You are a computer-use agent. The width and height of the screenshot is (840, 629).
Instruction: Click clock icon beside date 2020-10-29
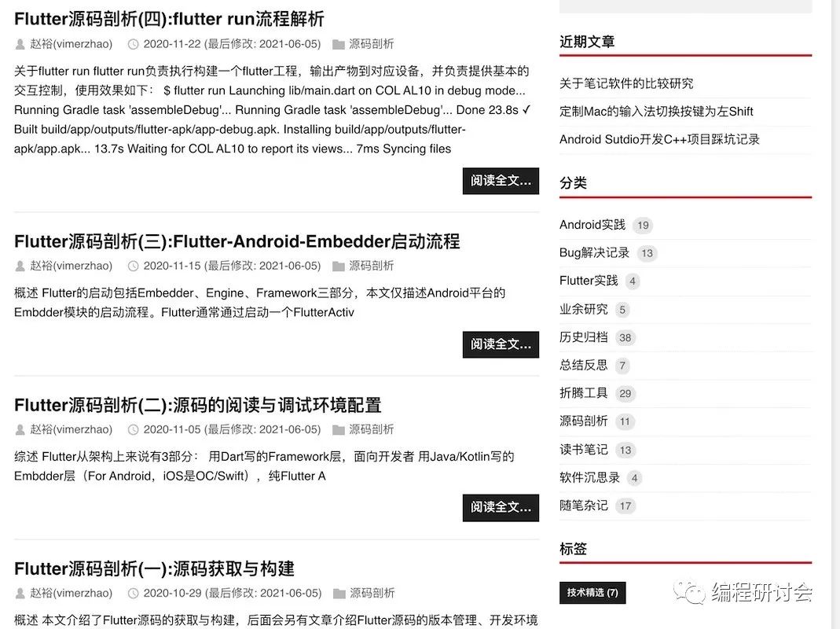134,593
